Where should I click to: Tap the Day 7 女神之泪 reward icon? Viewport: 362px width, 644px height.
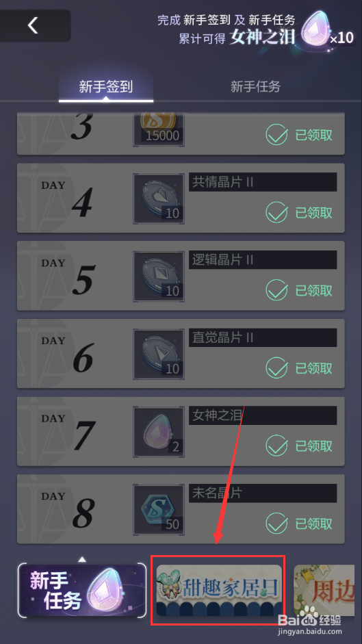coord(159,432)
